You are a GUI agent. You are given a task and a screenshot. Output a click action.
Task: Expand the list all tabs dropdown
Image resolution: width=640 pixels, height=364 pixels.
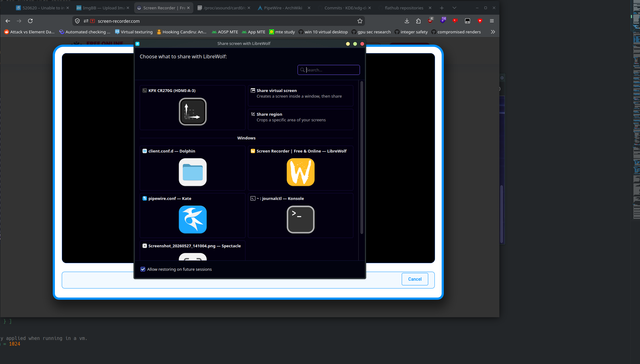click(x=454, y=8)
